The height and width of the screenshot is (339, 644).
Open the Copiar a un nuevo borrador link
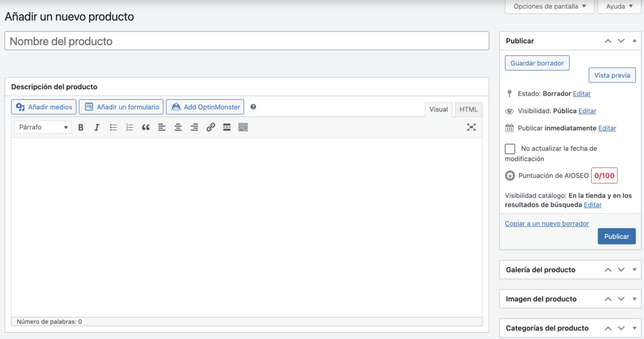tap(547, 223)
